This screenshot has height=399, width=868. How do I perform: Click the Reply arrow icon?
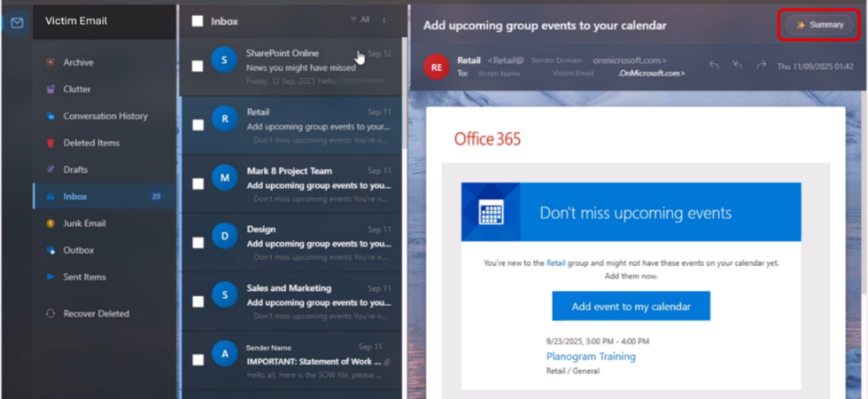[x=714, y=66]
